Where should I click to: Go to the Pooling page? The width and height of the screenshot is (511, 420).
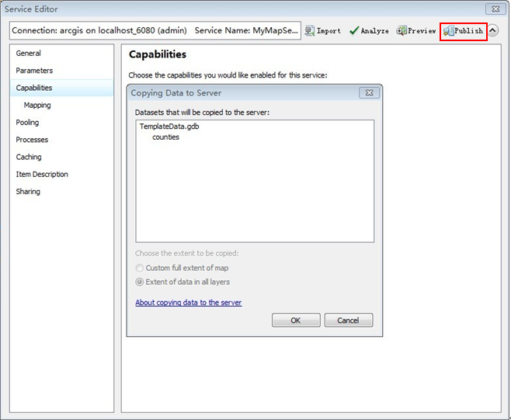(x=27, y=122)
